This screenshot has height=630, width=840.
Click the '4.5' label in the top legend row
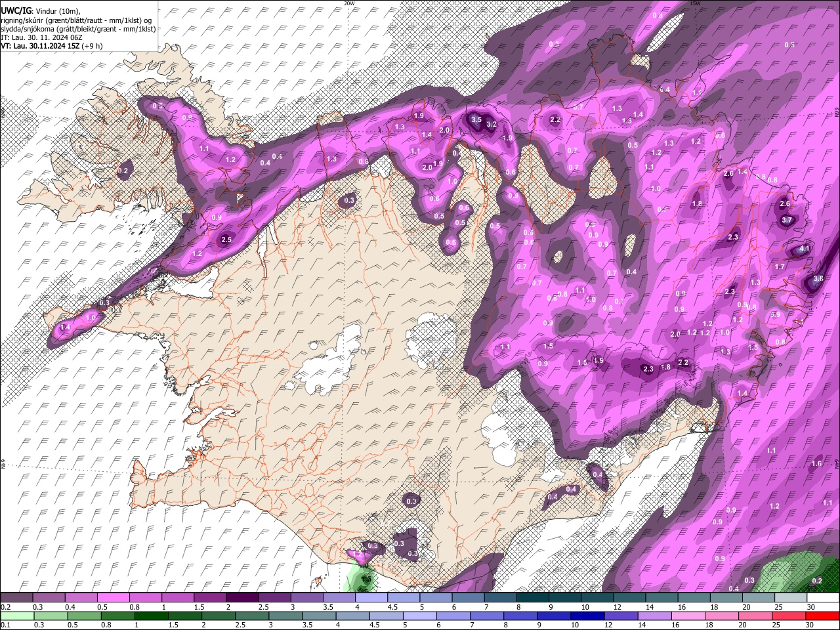click(392, 607)
